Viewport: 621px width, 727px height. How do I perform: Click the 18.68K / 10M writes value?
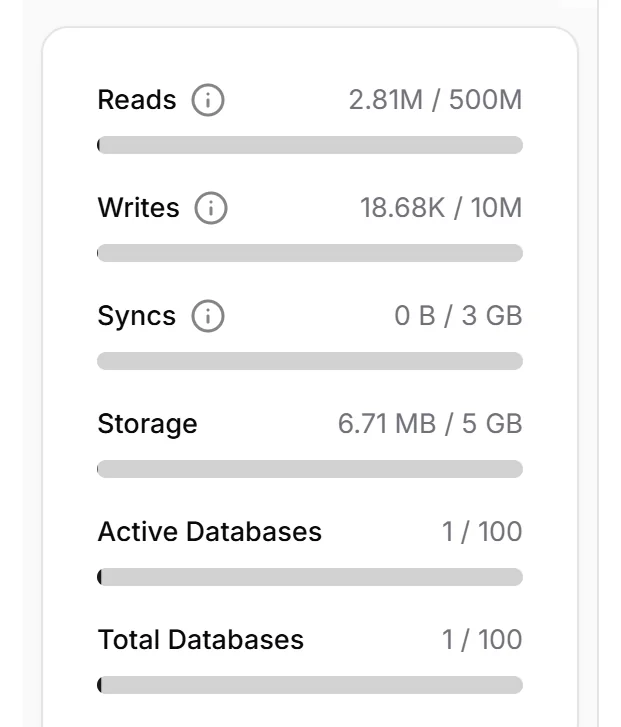(441, 209)
